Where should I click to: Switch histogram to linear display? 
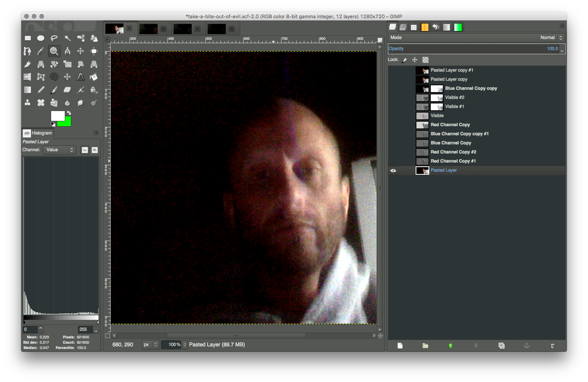point(85,150)
